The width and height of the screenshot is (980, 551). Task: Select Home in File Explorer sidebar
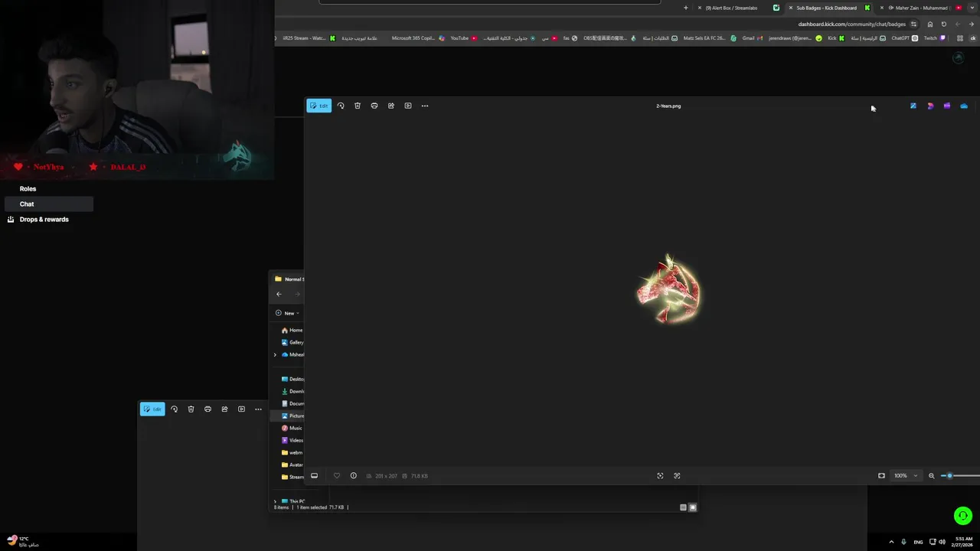point(292,330)
